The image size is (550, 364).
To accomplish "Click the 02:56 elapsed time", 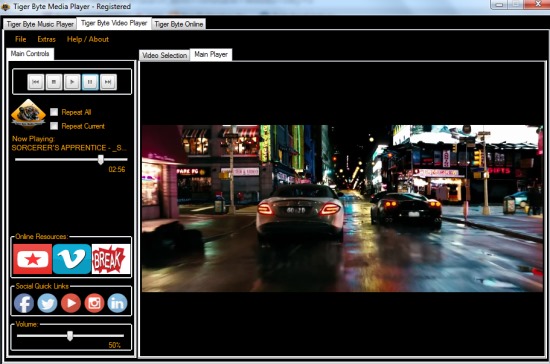I will pyautogui.click(x=117, y=169).
